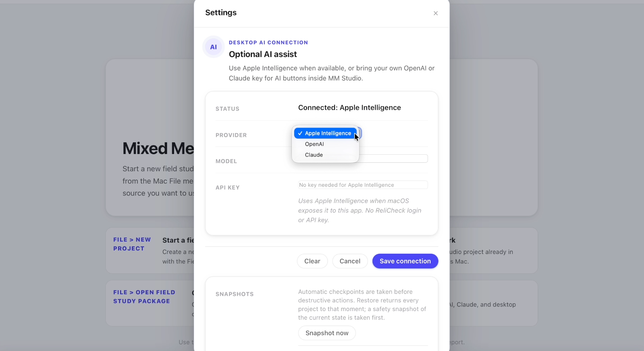The height and width of the screenshot is (351, 644).
Task: Take a Snapshot now
Action: point(327,333)
